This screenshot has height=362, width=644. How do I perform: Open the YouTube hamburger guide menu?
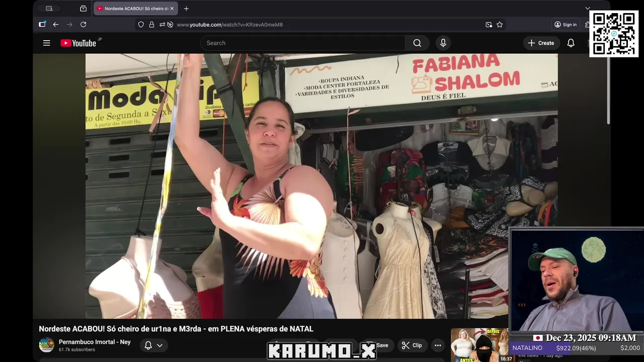click(46, 43)
